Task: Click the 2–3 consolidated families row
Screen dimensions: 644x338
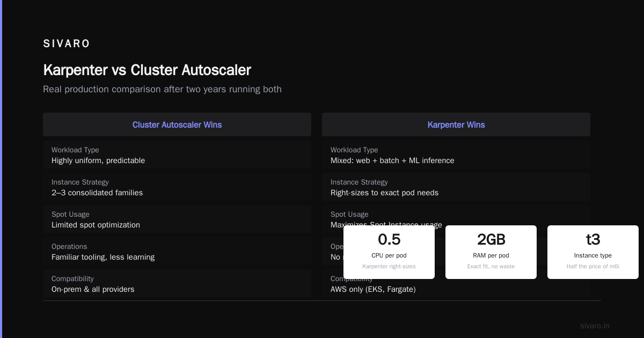Action: [177, 187]
